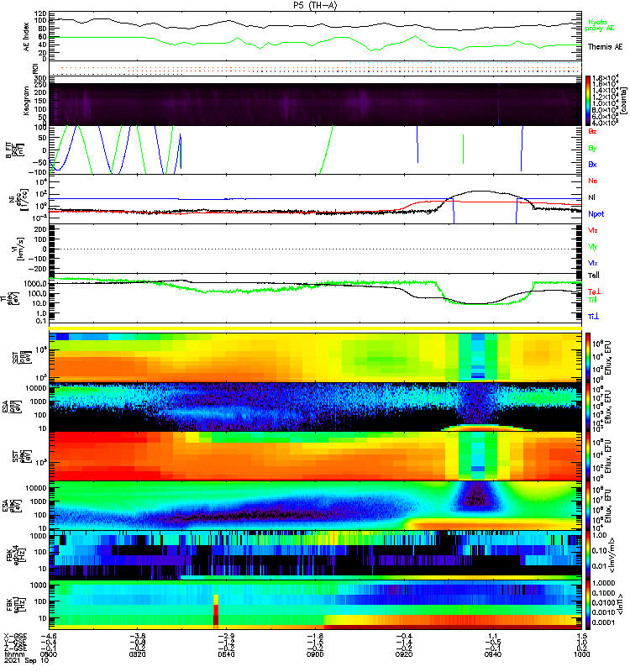Select the Kyoto proxy AE legend label

[x=600, y=25]
